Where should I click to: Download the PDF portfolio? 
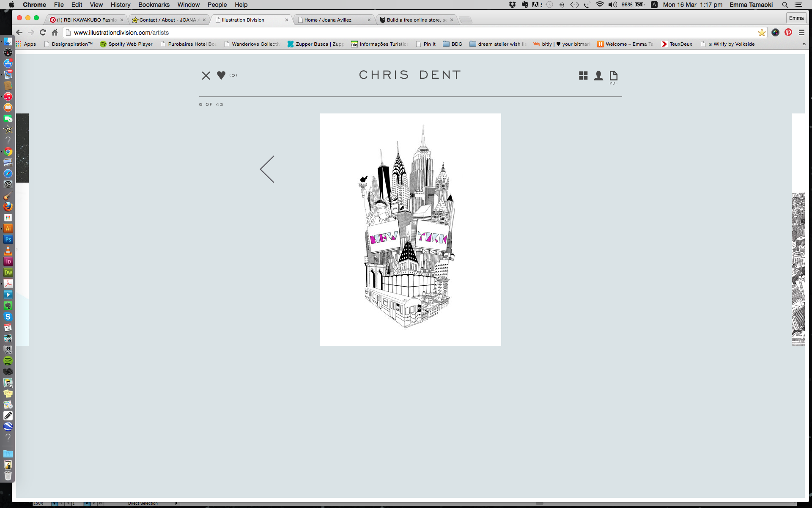coord(614,77)
